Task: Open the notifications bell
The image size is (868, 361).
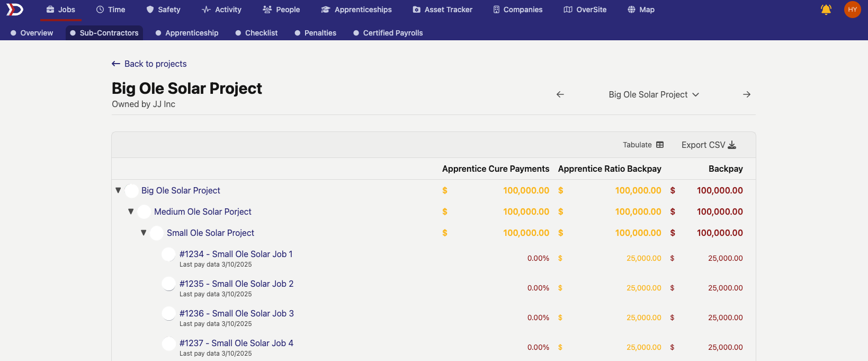Action: (826, 10)
